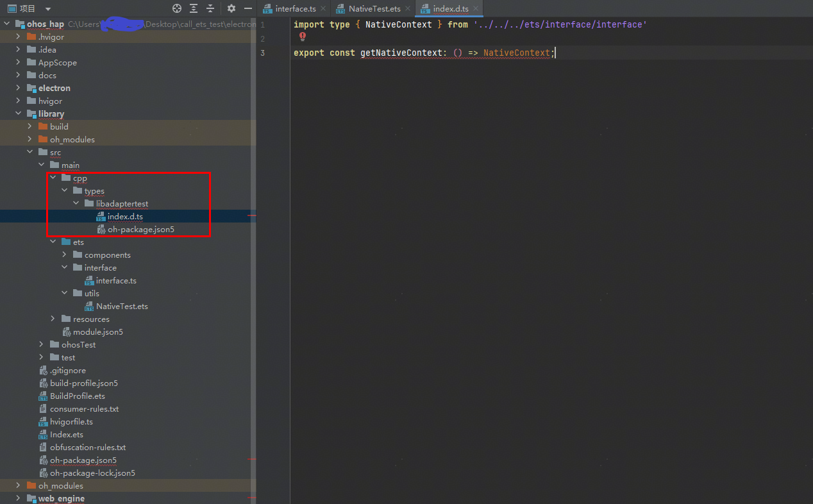
Task: Collapse the utils folder
Action: (65, 294)
